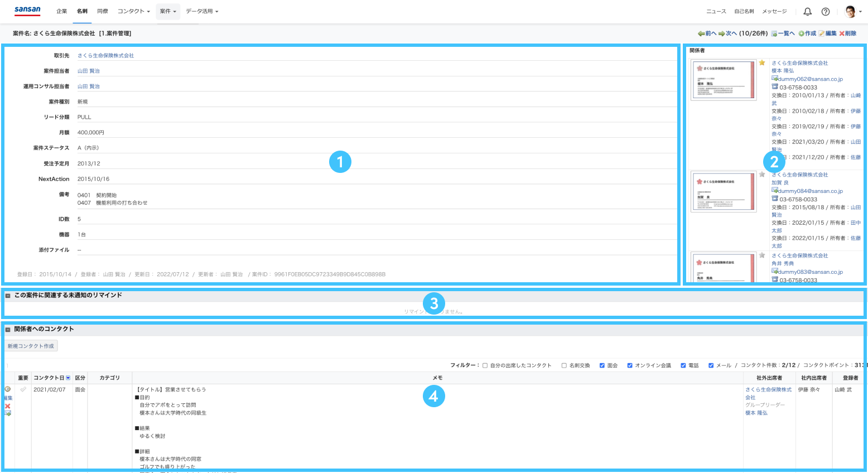Open email link dummy062@sansan.co.jp
Viewport: 868px width, 473px height.
(x=811, y=79)
